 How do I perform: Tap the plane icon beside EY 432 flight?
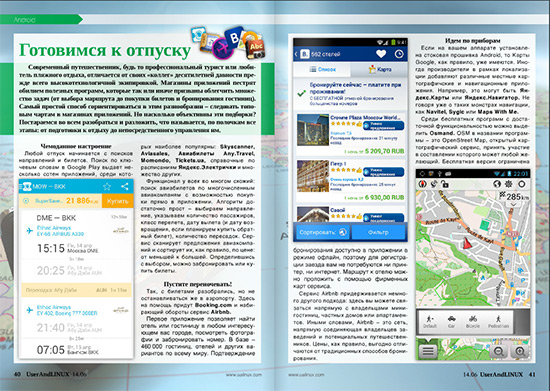pyautogui.click(x=30, y=310)
